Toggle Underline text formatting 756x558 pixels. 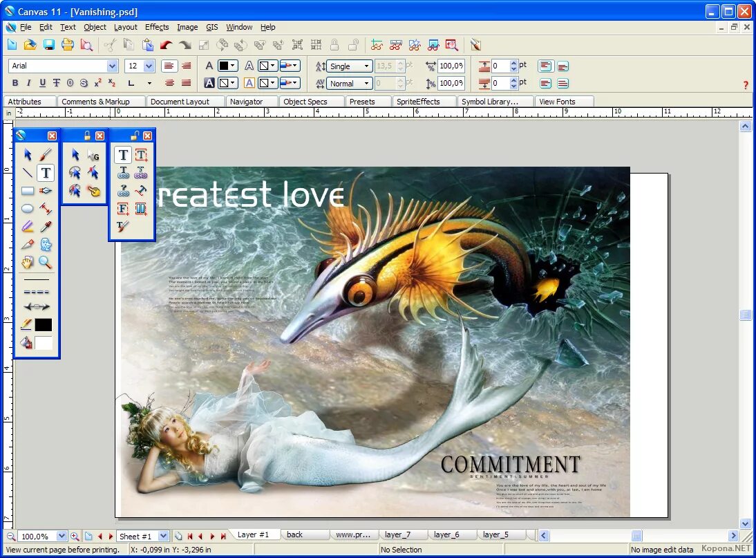coord(42,83)
